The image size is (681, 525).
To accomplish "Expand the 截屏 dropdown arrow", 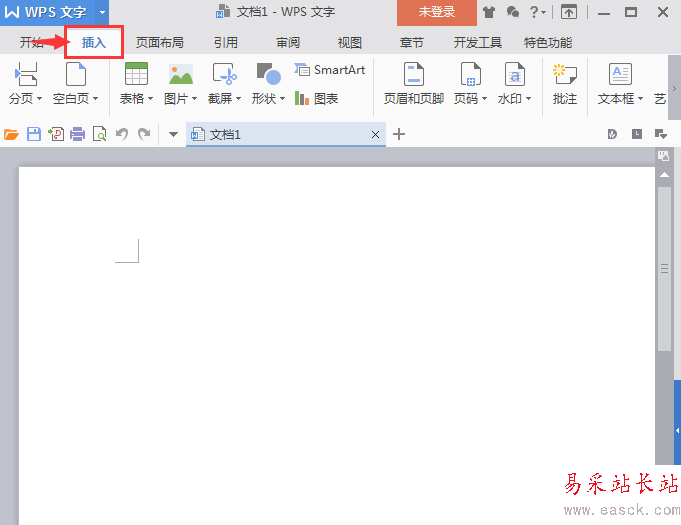I will pyautogui.click(x=238, y=99).
